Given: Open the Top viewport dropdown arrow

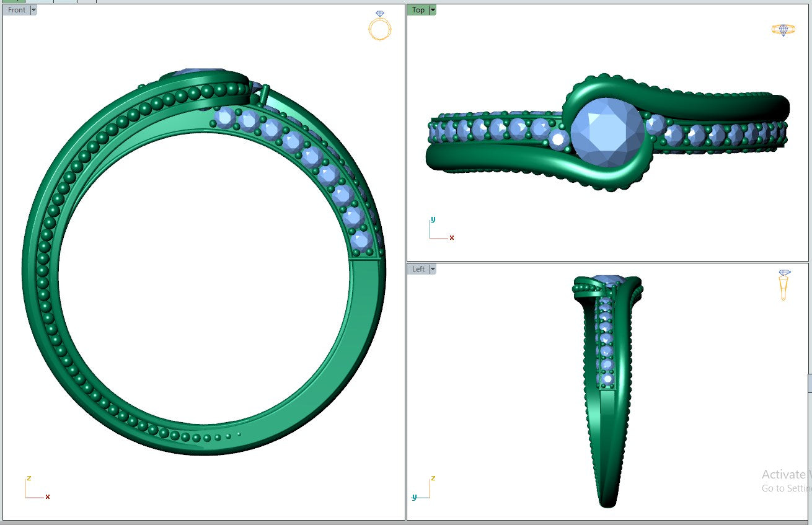Looking at the screenshot, I should coord(432,10).
